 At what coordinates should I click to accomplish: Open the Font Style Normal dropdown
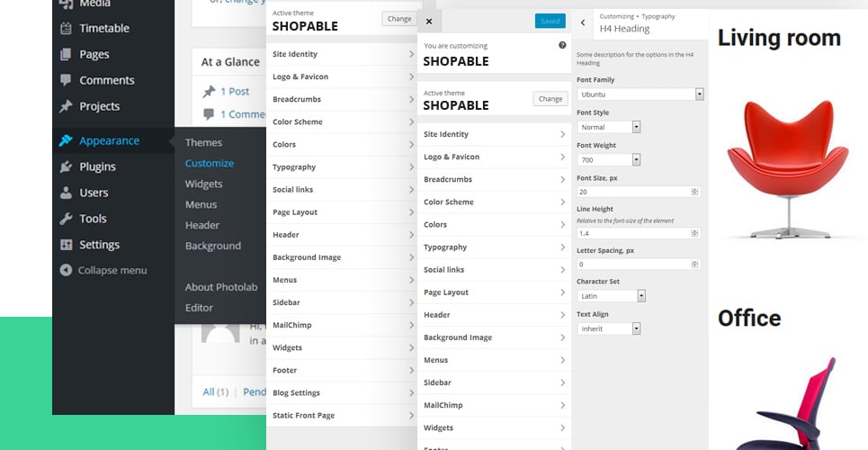tap(608, 127)
